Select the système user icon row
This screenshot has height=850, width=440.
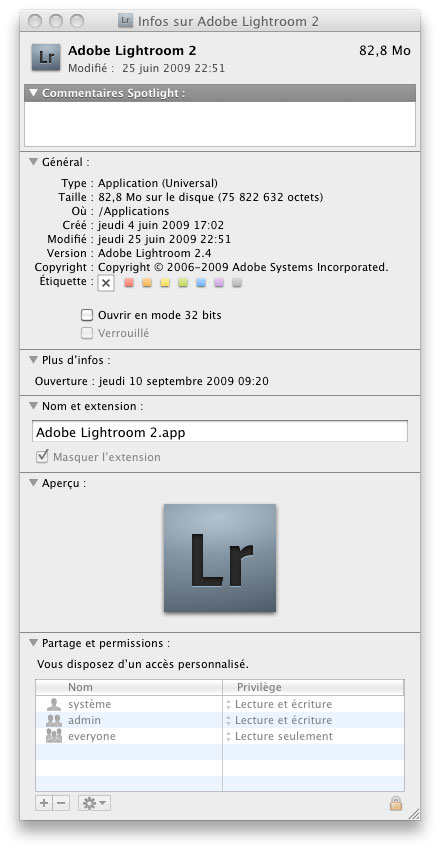coord(54,704)
